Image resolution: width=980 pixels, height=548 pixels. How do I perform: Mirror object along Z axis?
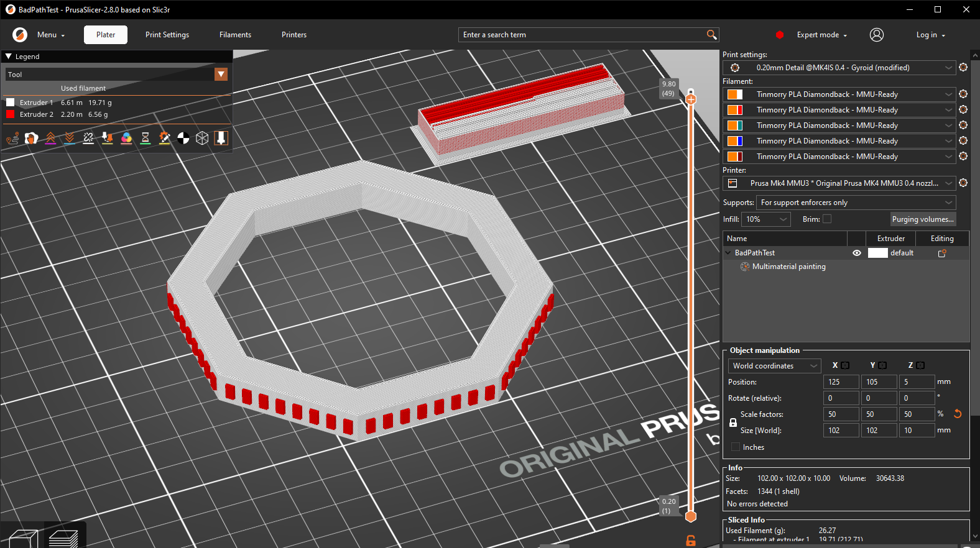(920, 365)
